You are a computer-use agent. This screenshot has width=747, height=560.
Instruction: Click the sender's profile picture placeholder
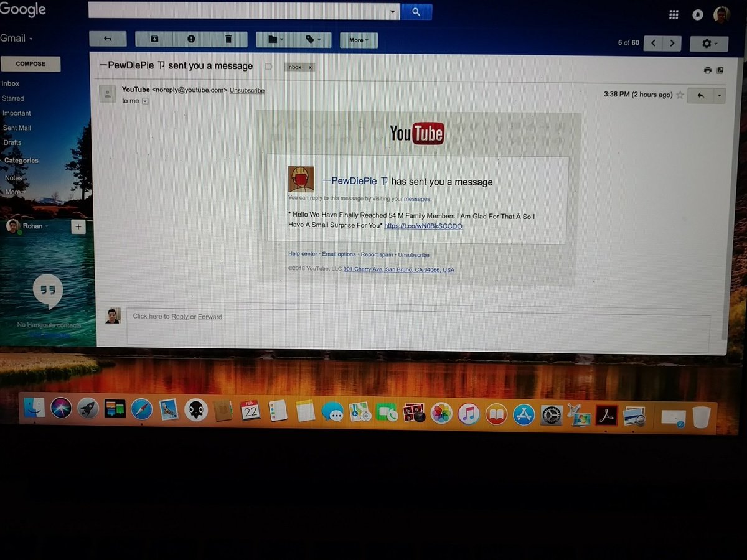tap(108, 94)
